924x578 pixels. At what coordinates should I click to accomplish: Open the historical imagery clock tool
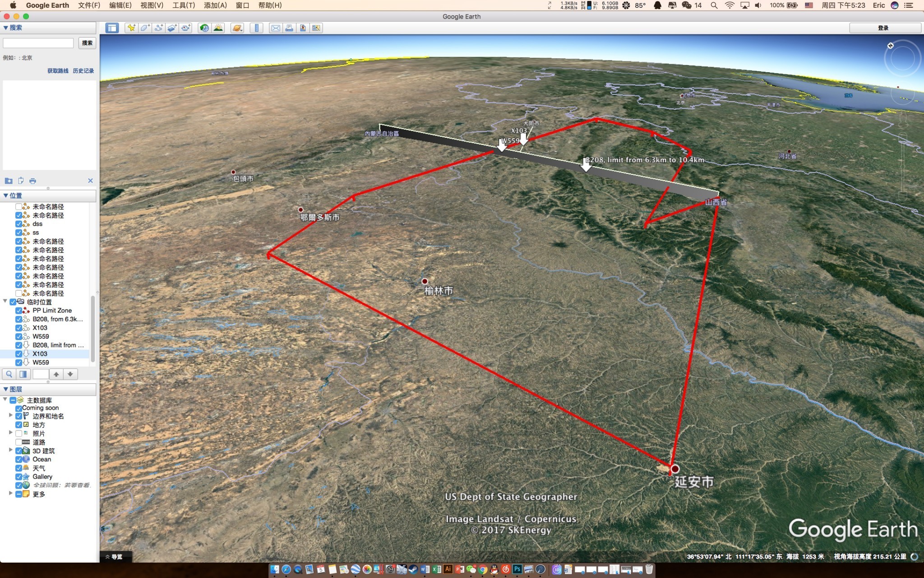click(x=205, y=28)
